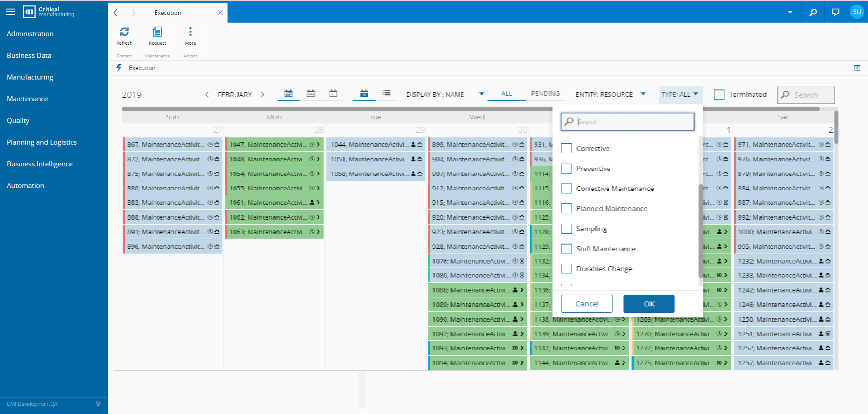Open Maintenance in the sidebar menu

coord(27,99)
